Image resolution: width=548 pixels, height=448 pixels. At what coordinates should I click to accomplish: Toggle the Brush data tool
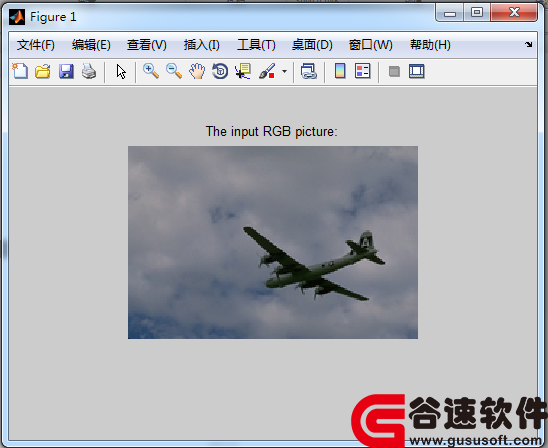point(267,71)
